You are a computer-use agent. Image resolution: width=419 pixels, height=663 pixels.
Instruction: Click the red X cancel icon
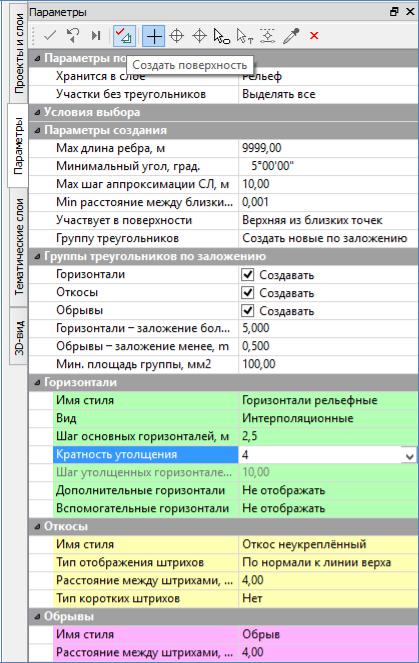point(314,36)
